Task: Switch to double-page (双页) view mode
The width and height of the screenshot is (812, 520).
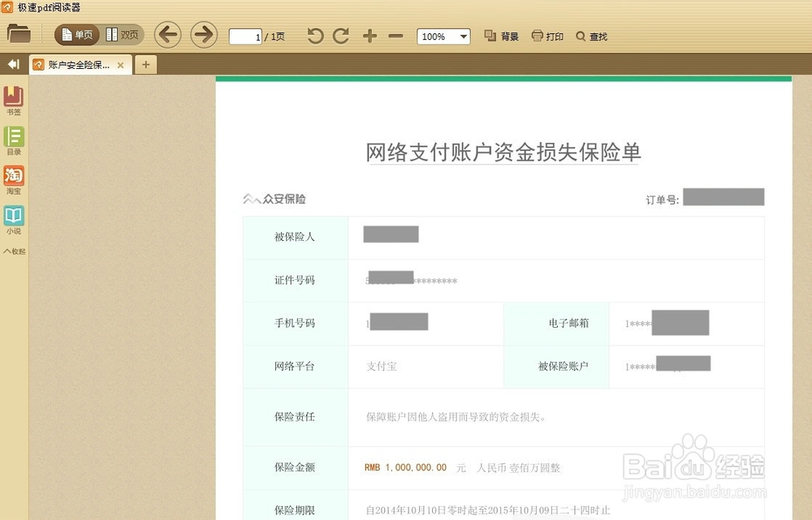Action: [x=123, y=34]
